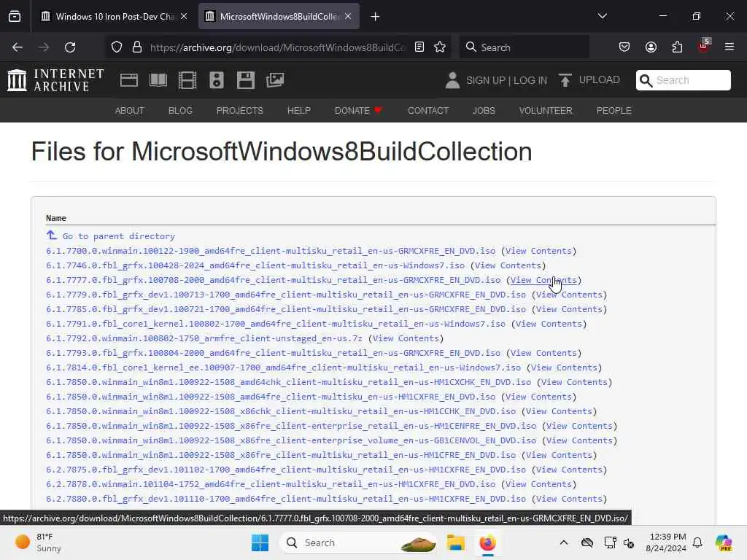
Task: Open the HELP menu item
Action: pos(298,111)
